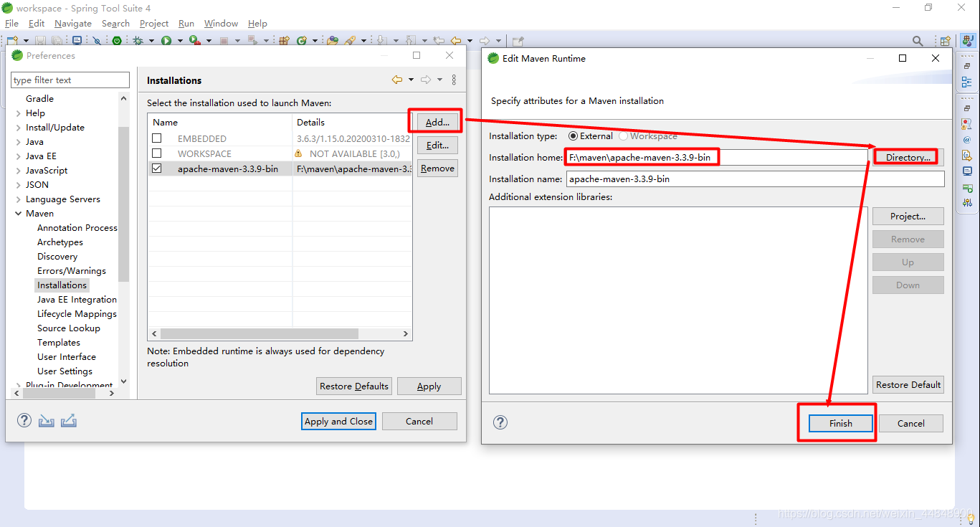The width and height of the screenshot is (980, 527).
Task: Click the installations table horizontal scrollbar
Action: (x=259, y=334)
